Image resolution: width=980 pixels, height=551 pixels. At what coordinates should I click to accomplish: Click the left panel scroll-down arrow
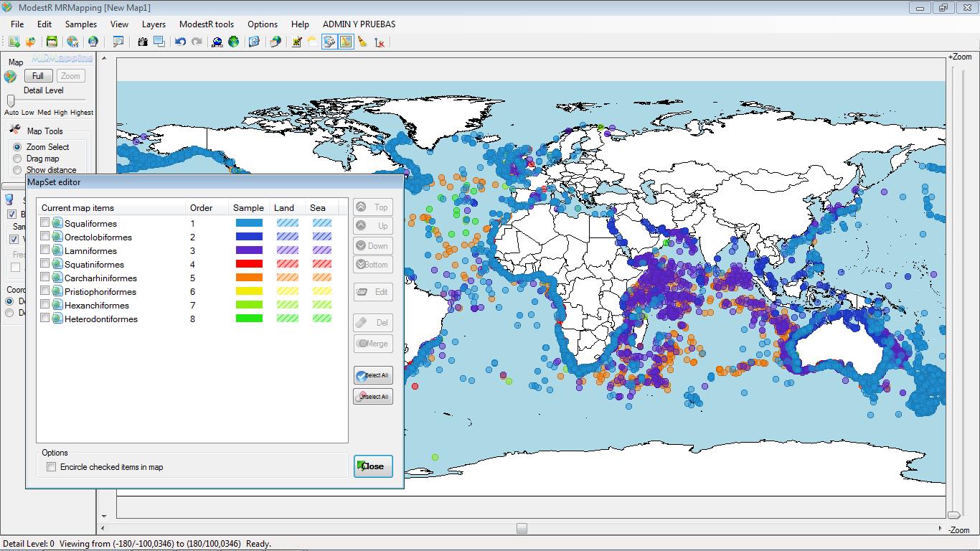[104, 516]
